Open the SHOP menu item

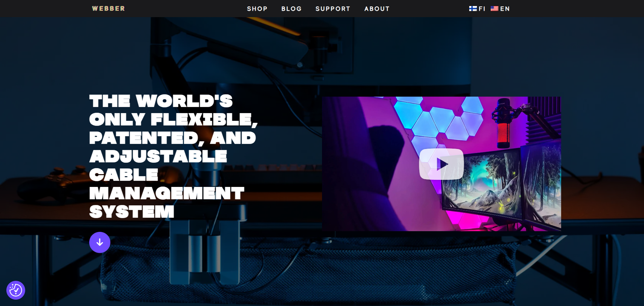257,9
